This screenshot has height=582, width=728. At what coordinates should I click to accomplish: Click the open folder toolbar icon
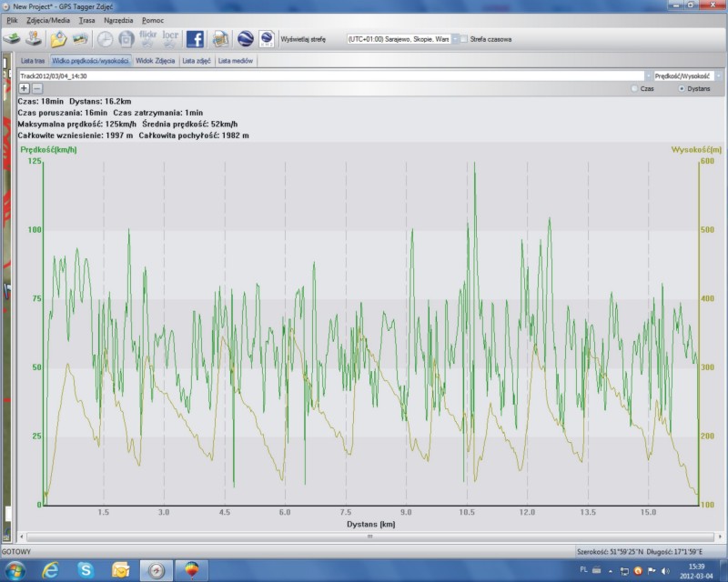[x=58, y=39]
